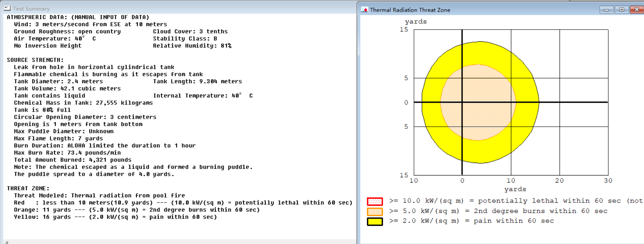Click 'Leak from hole in horizontal cylindrical tank'
Screen dimensions: 644x244
click(94, 67)
